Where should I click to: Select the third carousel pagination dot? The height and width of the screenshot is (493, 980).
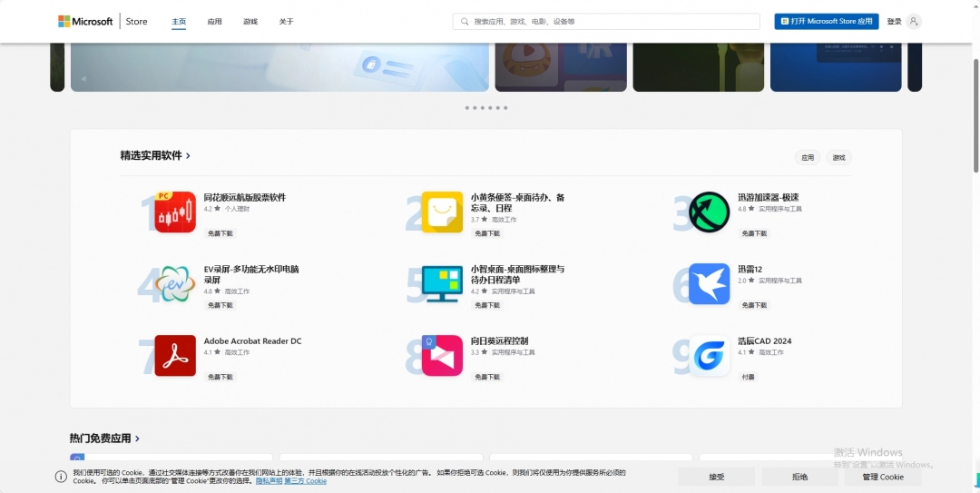pyautogui.click(x=483, y=108)
